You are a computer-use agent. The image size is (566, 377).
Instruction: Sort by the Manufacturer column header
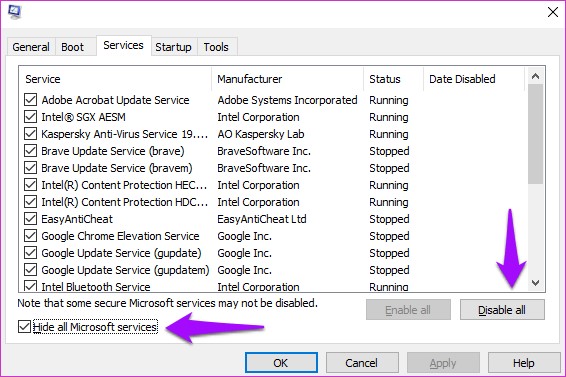[x=288, y=79]
